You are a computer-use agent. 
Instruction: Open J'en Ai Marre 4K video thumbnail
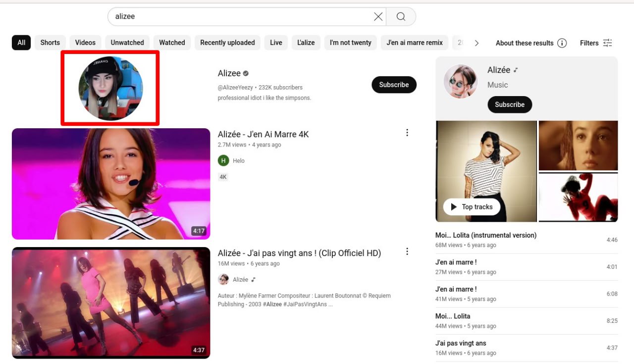point(111,184)
